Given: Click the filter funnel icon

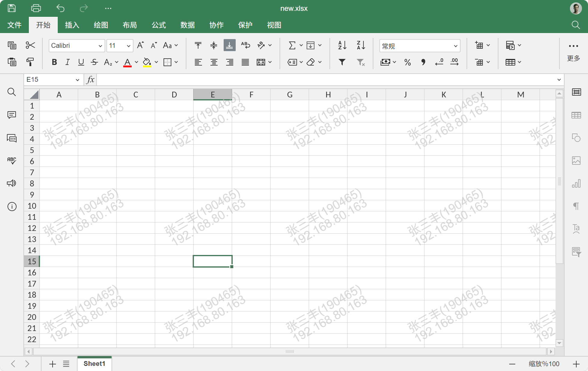Looking at the screenshot, I should [342, 62].
